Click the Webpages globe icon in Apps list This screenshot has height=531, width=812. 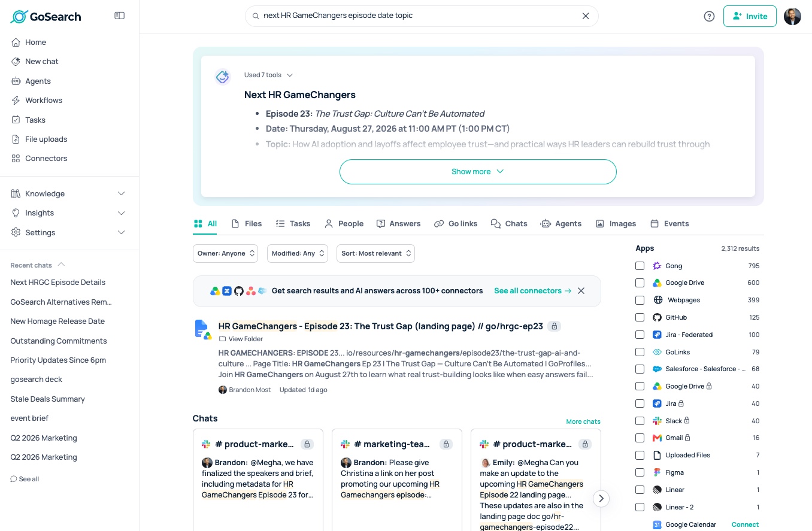[658, 300]
